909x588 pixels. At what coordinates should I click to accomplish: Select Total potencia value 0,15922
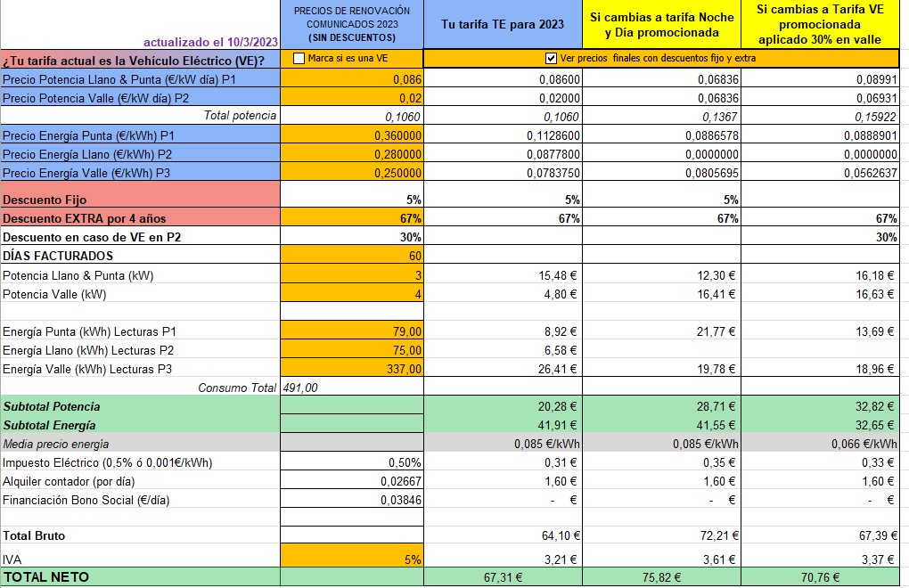pos(875,117)
